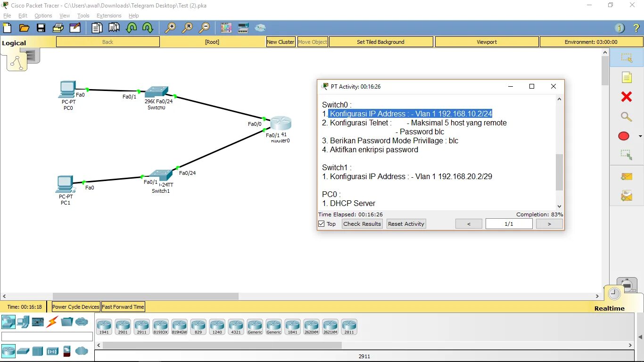Click the Undo green arrow icon

click(131, 28)
